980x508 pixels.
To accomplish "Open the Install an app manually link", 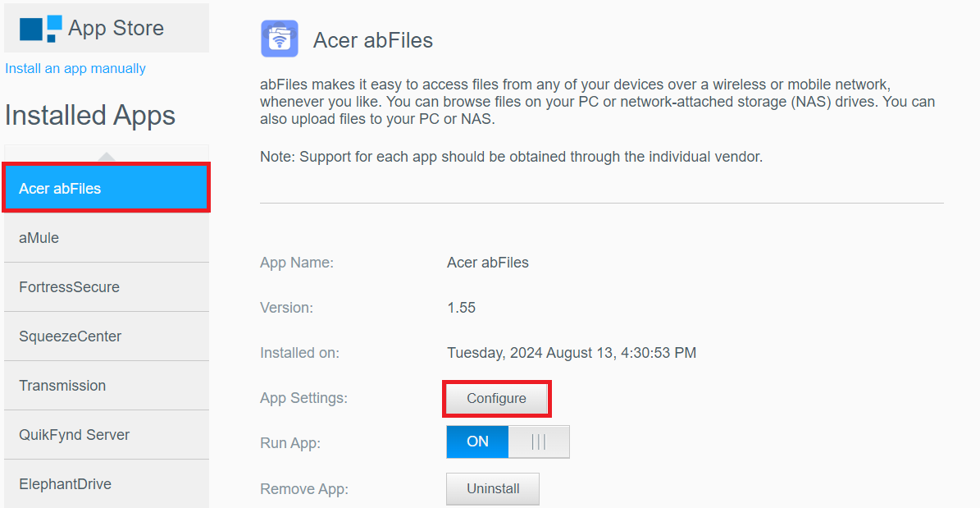I will (x=75, y=68).
